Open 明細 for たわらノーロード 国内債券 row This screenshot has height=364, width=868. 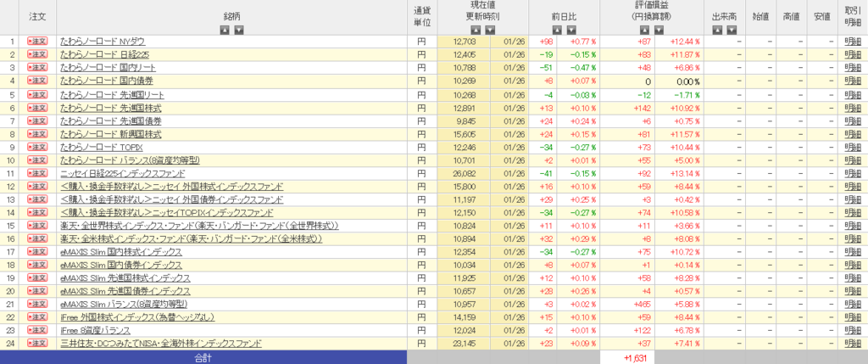853,81
